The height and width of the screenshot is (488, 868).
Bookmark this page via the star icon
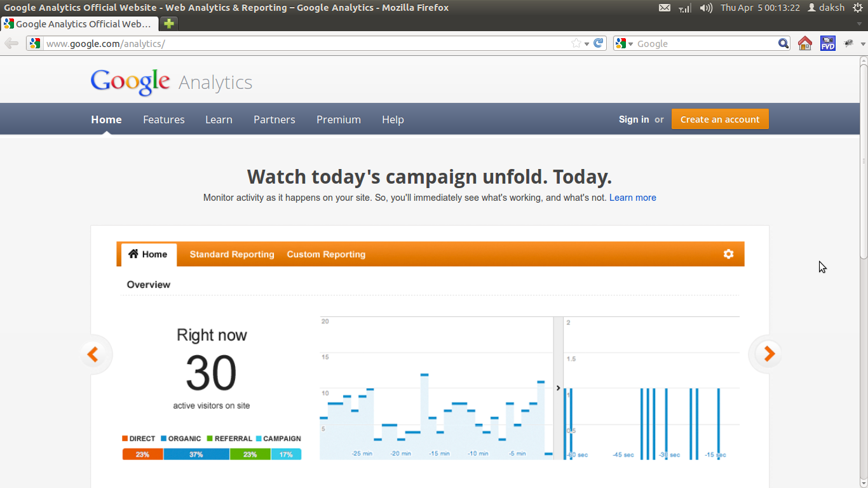click(x=578, y=43)
